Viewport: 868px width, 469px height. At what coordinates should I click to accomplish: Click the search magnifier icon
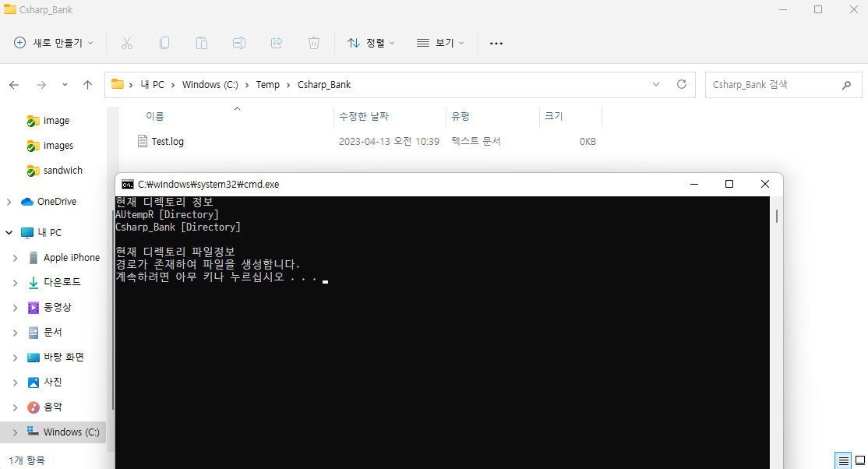(x=846, y=85)
